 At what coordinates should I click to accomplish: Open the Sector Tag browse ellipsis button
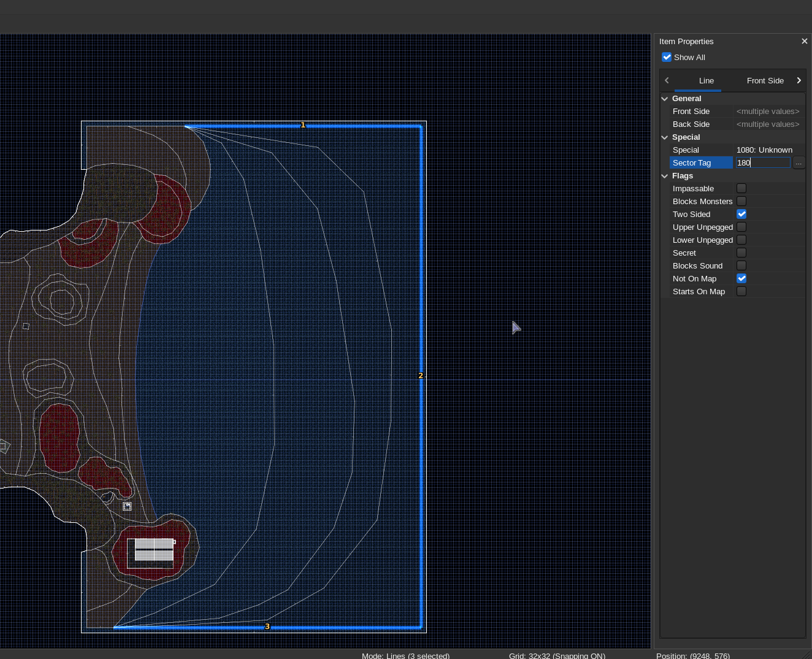(799, 163)
